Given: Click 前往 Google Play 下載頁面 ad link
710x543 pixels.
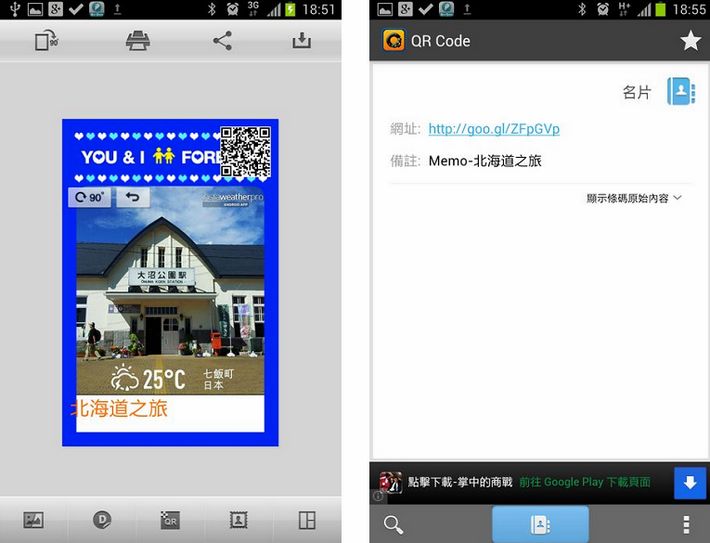Looking at the screenshot, I should tap(585, 482).
